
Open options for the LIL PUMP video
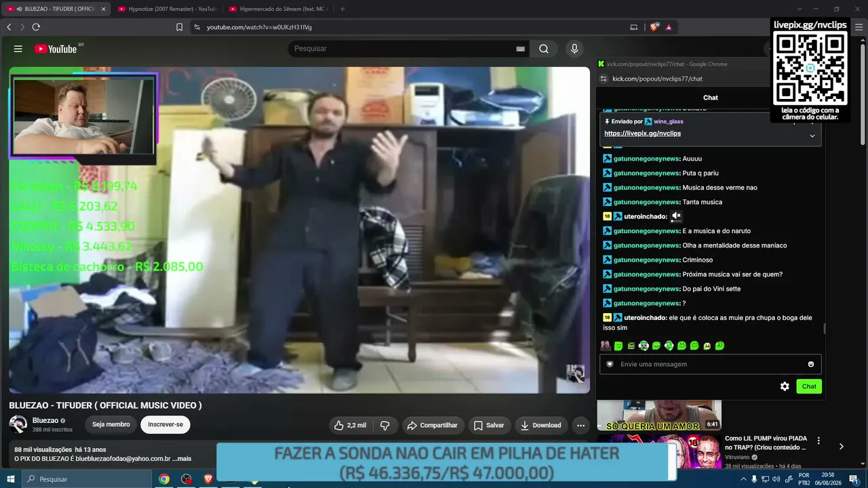pyautogui.click(x=818, y=441)
